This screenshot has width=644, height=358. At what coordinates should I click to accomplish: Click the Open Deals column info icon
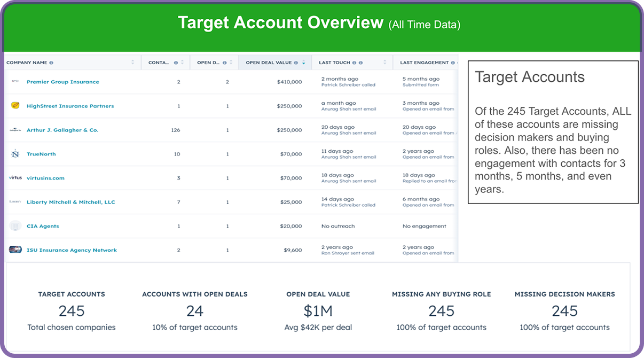(225, 63)
